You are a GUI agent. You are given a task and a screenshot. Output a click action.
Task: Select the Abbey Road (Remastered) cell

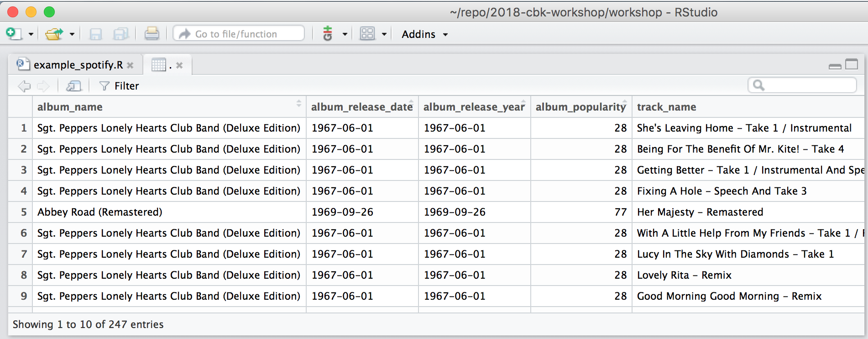169,212
